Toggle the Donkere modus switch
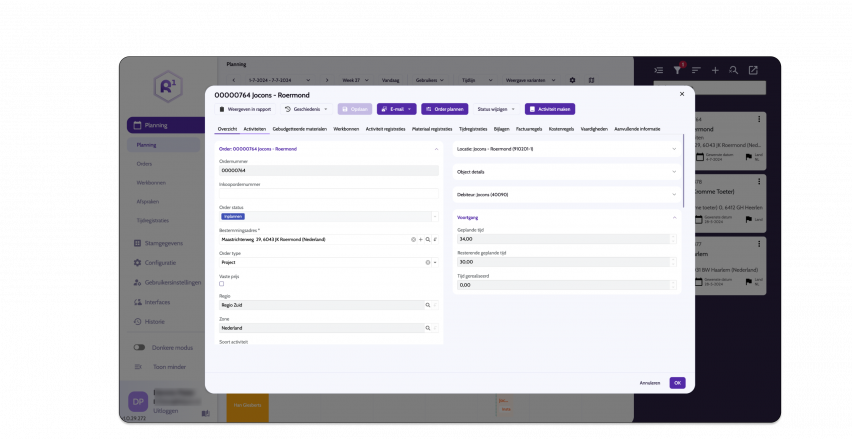The width and height of the screenshot is (852, 439). click(x=140, y=347)
